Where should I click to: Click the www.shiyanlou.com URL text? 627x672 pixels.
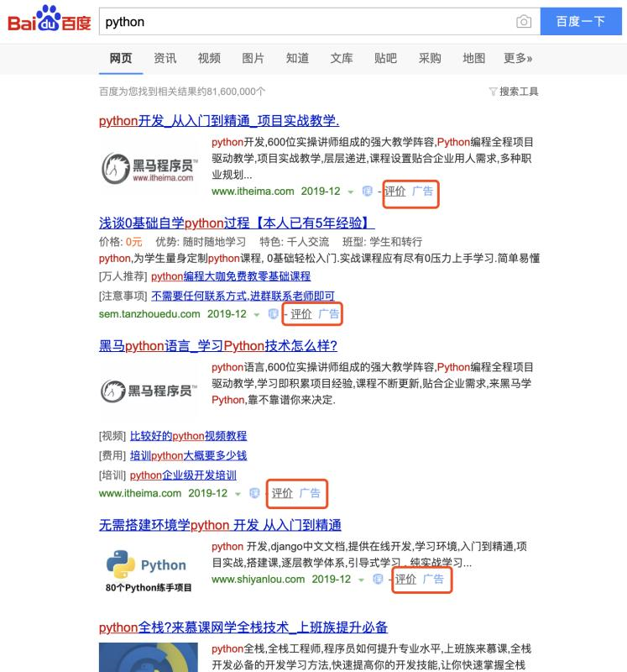[x=259, y=580]
